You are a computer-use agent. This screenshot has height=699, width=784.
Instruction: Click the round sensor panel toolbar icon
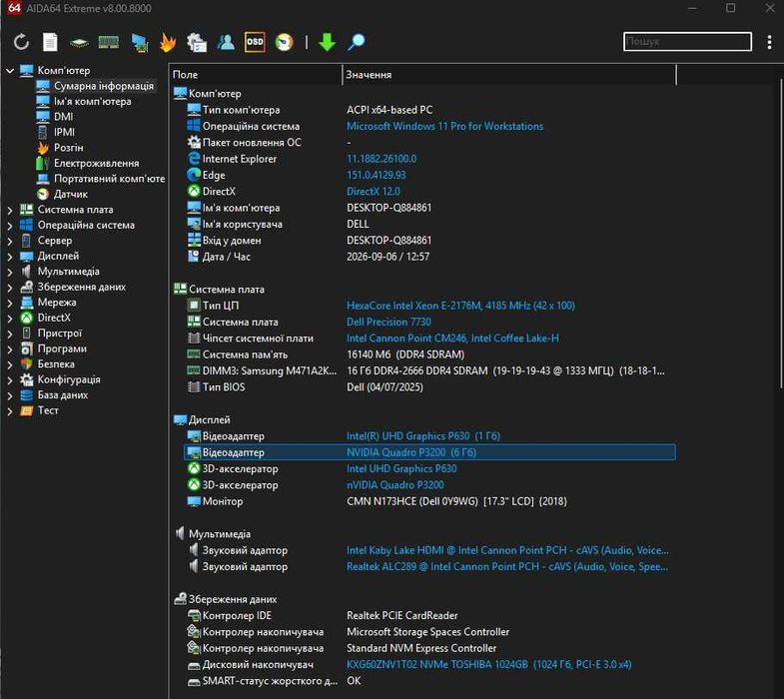[x=284, y=42]
